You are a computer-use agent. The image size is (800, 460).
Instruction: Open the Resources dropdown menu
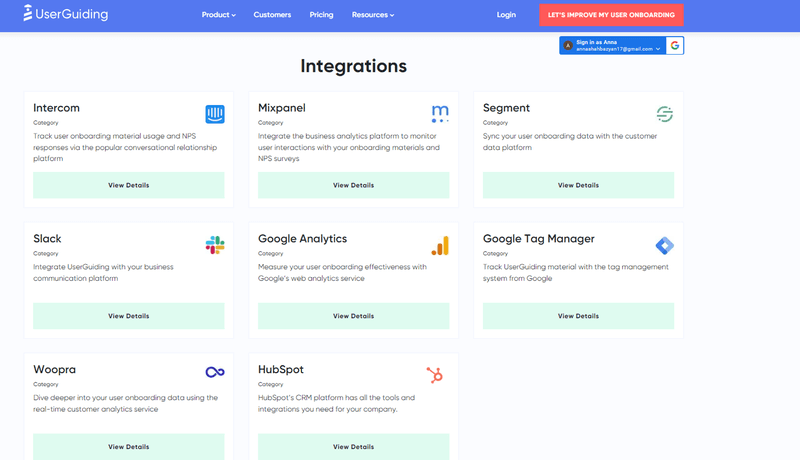click(373, 15)
